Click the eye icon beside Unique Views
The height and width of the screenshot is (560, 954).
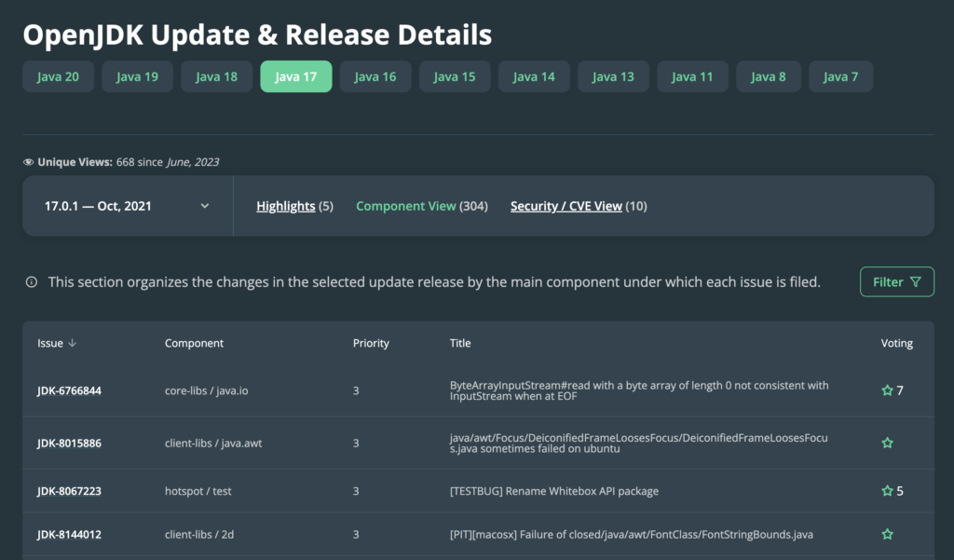[x=28, y=162]
